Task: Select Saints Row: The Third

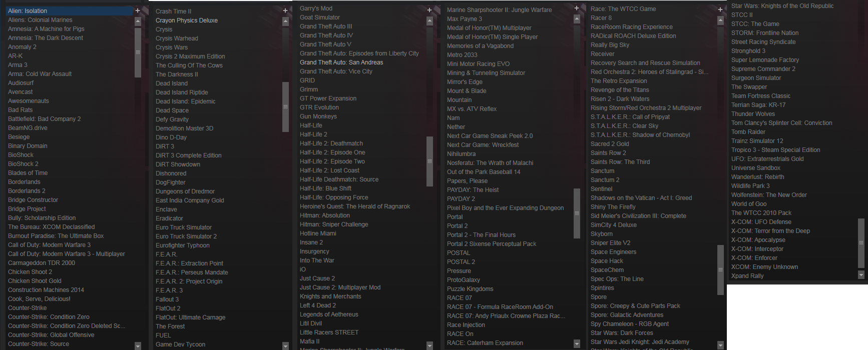Action: pos(620,162)
